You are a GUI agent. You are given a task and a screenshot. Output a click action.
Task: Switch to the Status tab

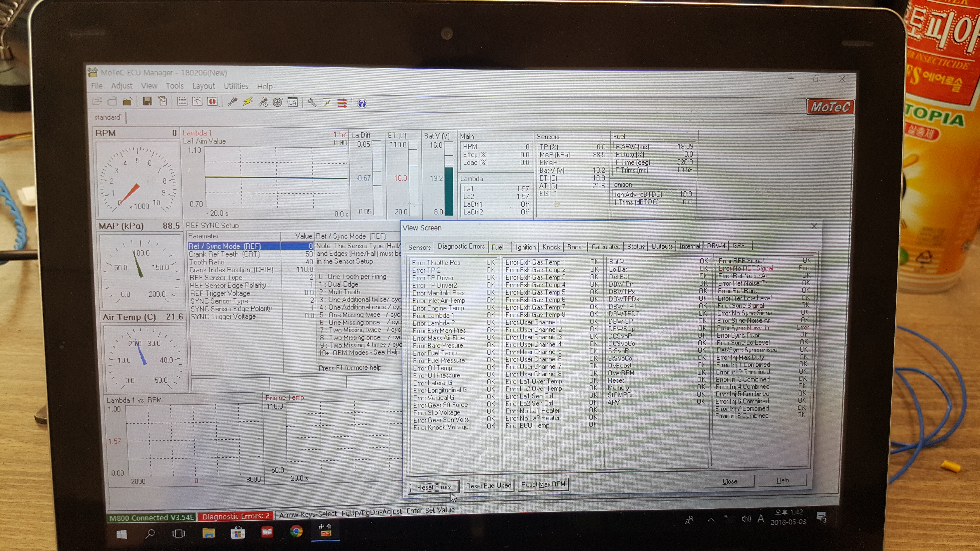tap(636, 246)
